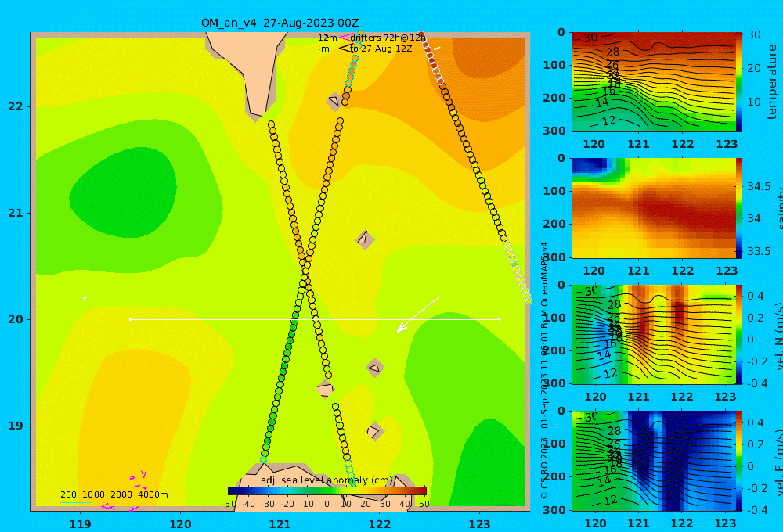Image resolution: width=783 pixels, height=532 pixels.
Task: Click the '34.5' tick on the salinity color bar
Action: tap(759, 187)
